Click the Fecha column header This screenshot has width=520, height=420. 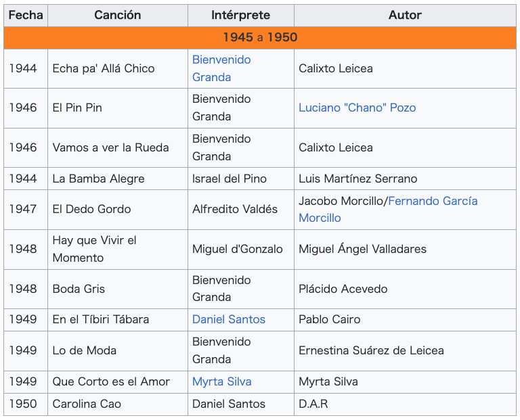click(26, 16)
